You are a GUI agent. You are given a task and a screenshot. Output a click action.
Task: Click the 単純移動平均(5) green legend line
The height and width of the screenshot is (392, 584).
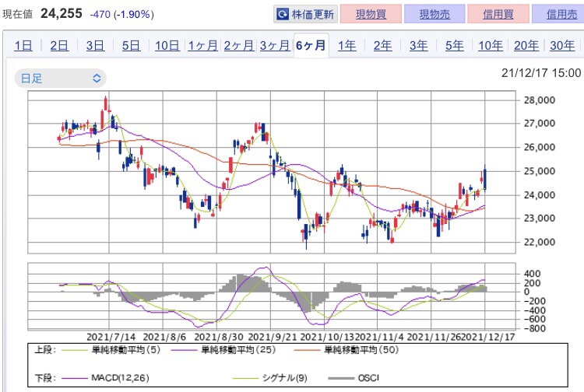74,350
